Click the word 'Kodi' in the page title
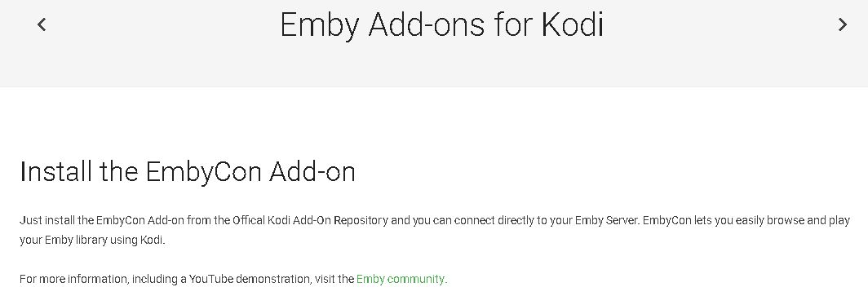Image resolution: width=868 pixels, height=296 pixels. tap(573, 25)
